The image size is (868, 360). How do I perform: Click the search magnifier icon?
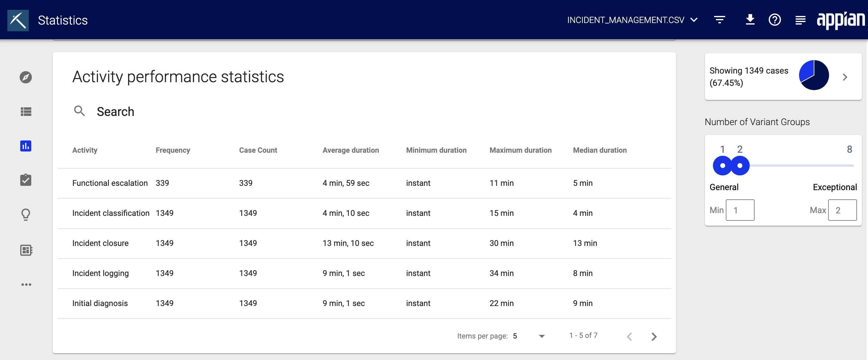[79, 111]
